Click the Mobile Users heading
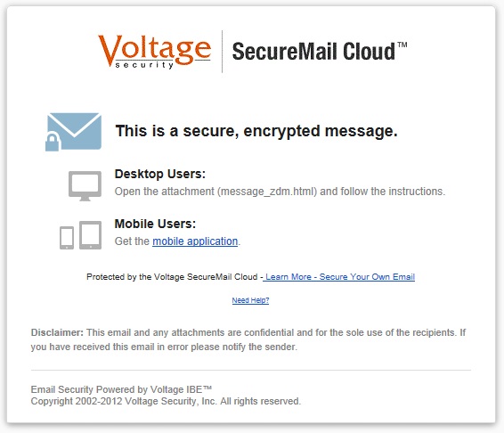 [155, 224]
